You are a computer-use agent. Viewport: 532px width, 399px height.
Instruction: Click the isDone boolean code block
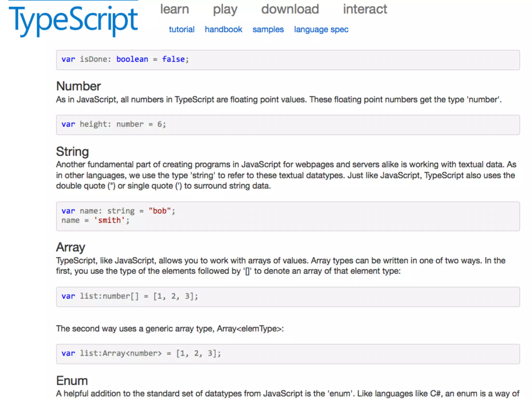coord(288,60)
